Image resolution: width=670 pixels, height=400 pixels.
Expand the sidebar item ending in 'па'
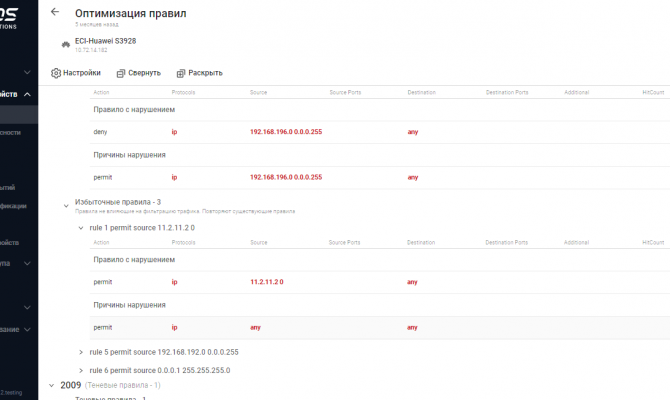[27, 263]
